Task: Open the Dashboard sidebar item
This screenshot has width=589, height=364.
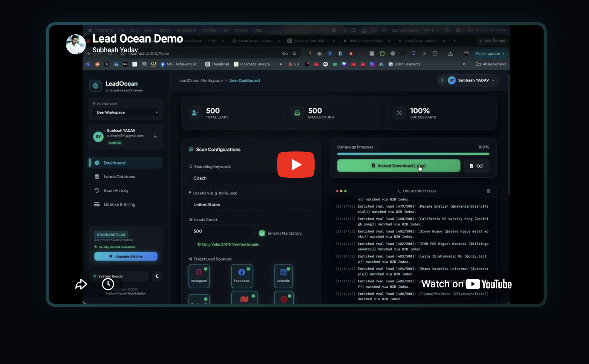Action: [125, 163]
